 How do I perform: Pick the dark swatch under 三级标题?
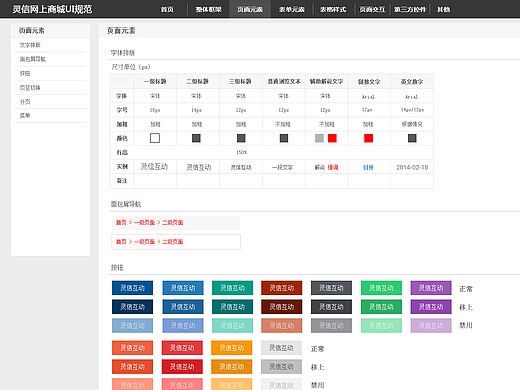(241, 138)
